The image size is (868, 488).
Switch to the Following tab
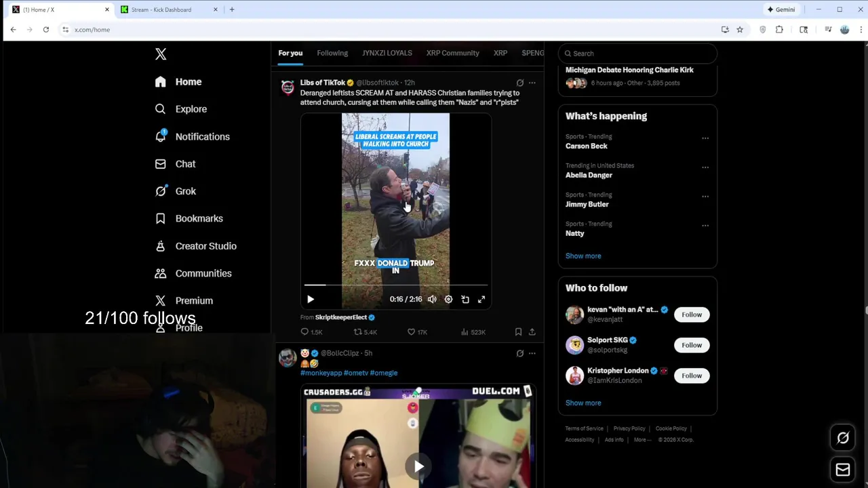[x=332, y=53]
